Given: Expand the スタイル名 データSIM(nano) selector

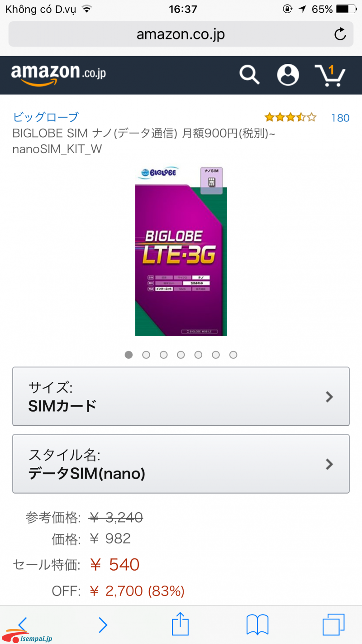Looking at the screenshot, I should click(x=181, y=464).
